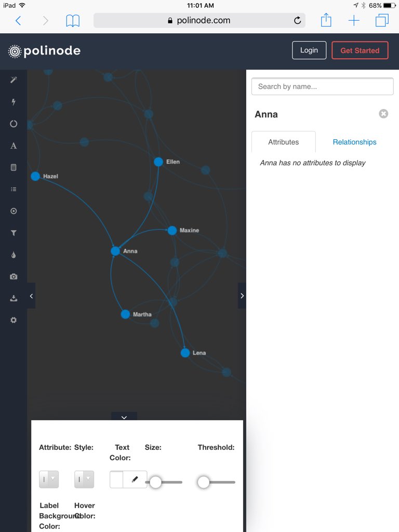Select the Martha node
The image size is (399, 532).
(126, 314)
